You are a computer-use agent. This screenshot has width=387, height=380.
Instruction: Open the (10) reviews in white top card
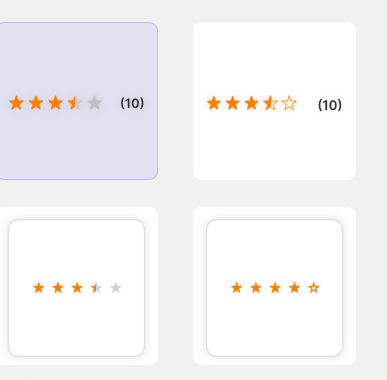tap(330, 105)
